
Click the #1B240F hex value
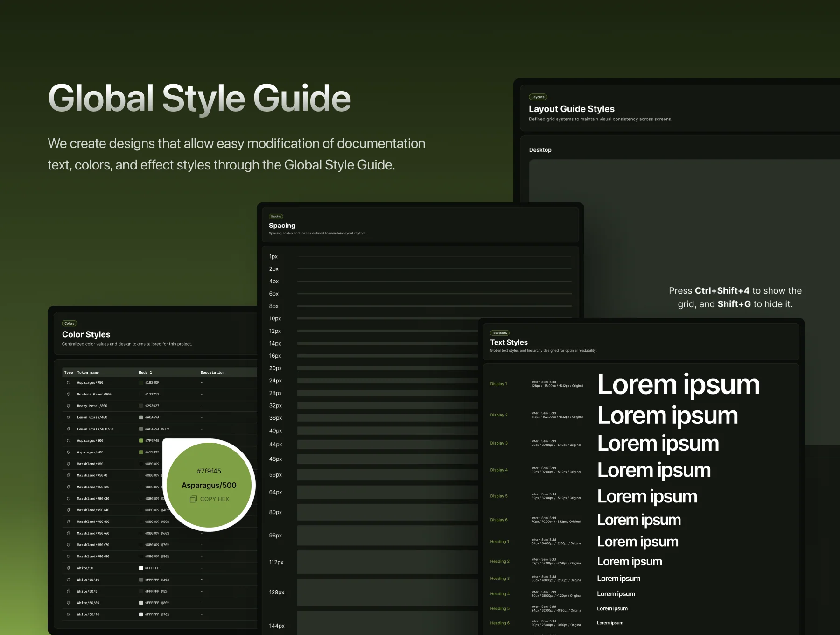coord(152,382)
